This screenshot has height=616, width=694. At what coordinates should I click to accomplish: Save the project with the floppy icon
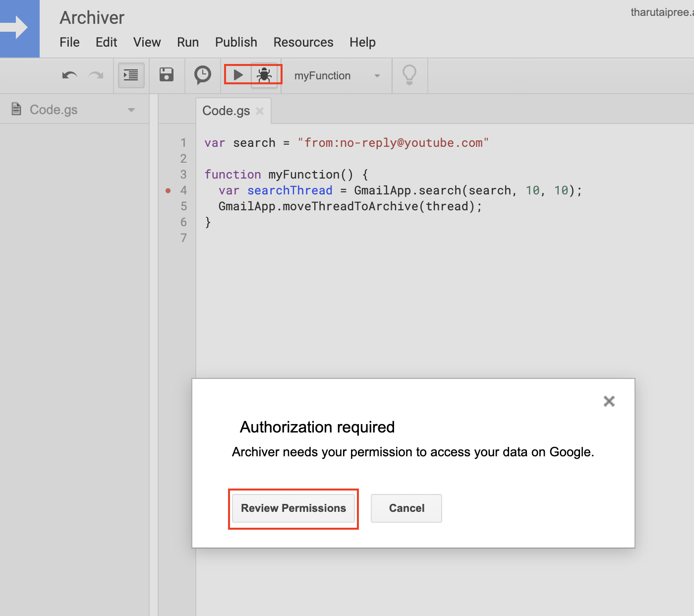167,75
